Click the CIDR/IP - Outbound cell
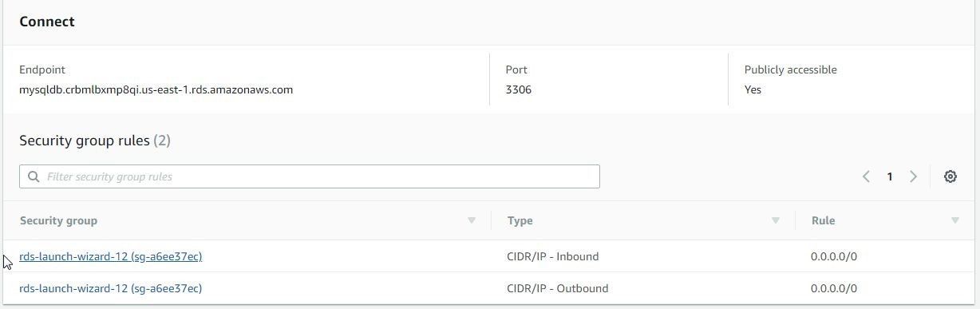Screen dimensions: 980x309 [x=558, y=288]
